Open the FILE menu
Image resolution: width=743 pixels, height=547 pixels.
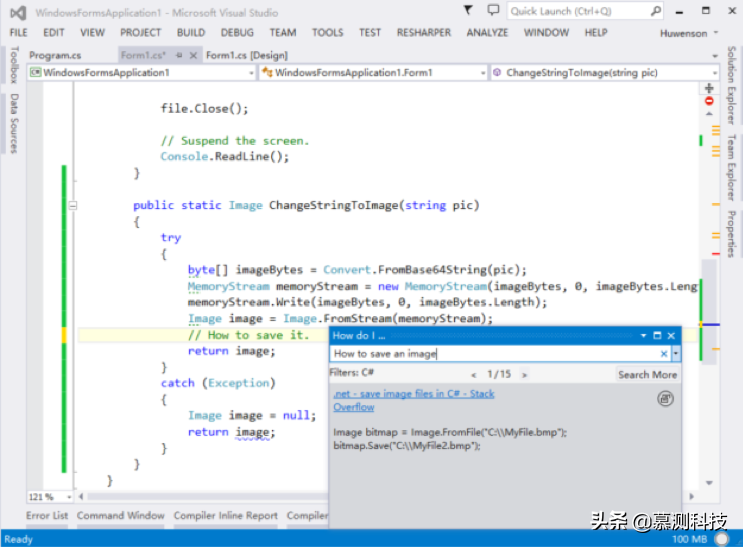tap(18, 33)
